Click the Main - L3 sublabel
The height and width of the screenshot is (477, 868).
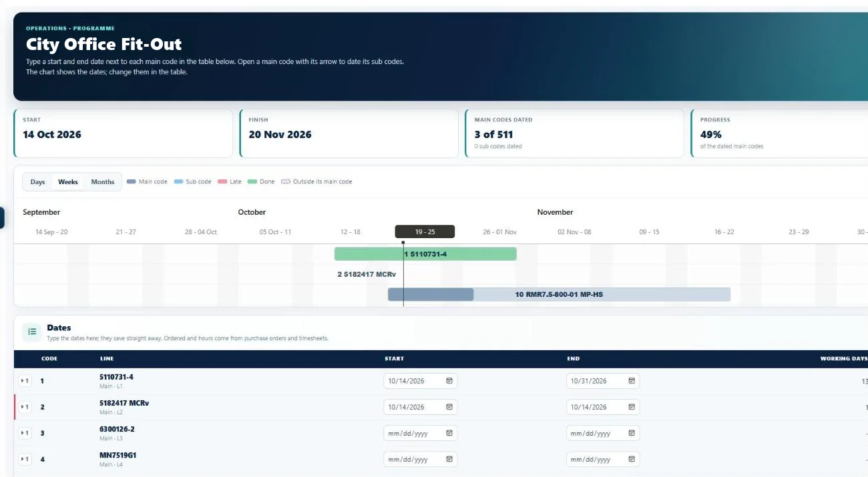(111, 438)
